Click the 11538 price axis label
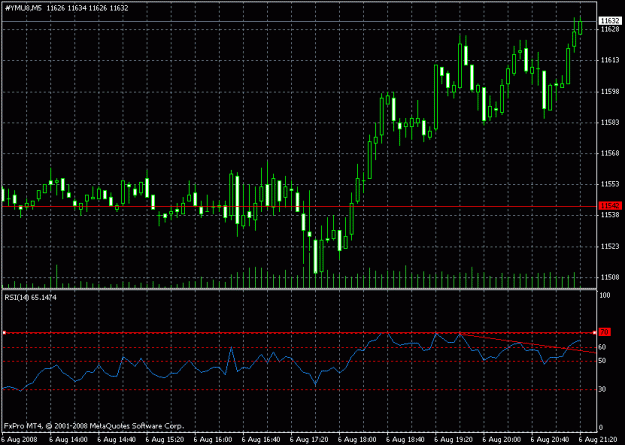This screenshot has width=625, height=445. (x=609, y=215)
